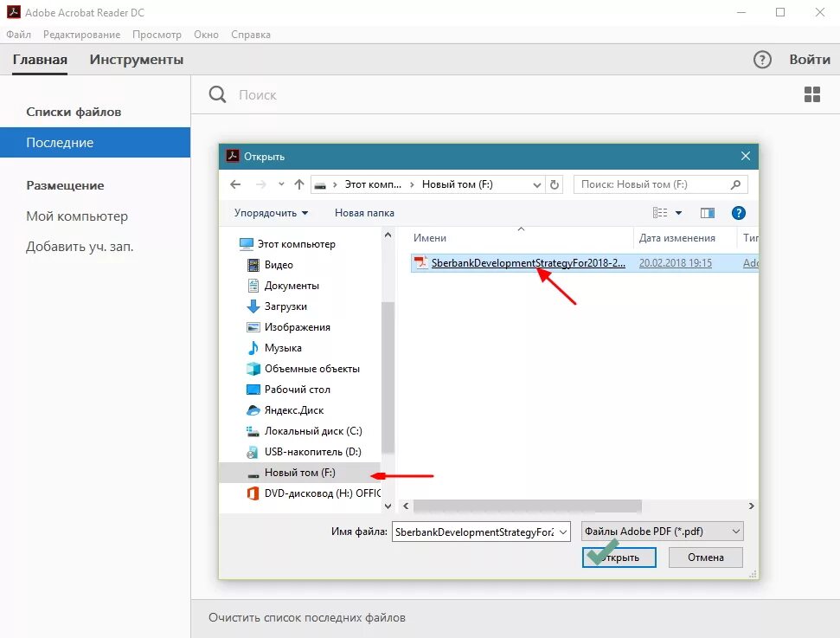
Task: Click the Войти sign-in button
Action: click(810, 60)
